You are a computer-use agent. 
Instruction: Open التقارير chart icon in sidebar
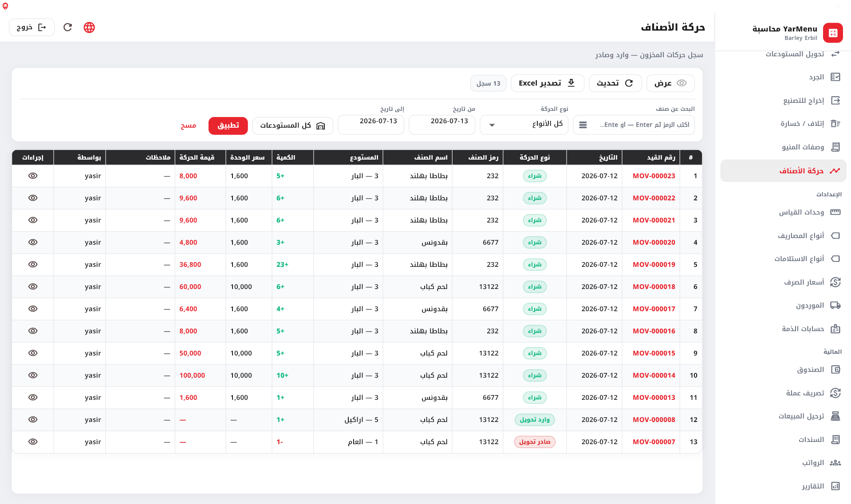click(x=835, y=486)
